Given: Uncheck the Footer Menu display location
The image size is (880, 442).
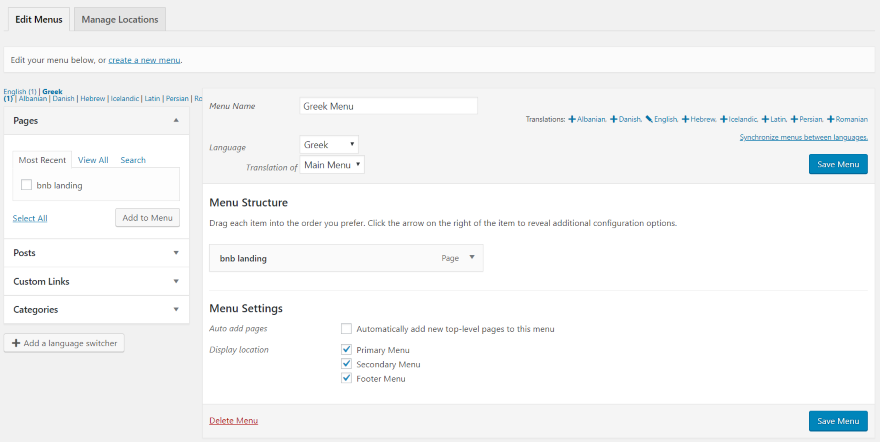Looking at the screenshot, I should (x=346, y=379).
